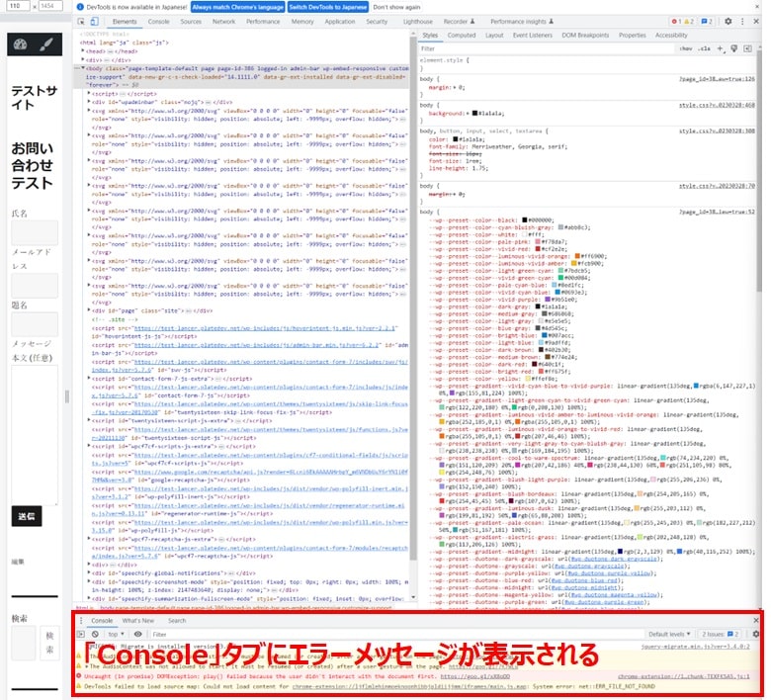
Task: Open the Recorder tab
Action: pyautogui.click(x=459, y=22)
